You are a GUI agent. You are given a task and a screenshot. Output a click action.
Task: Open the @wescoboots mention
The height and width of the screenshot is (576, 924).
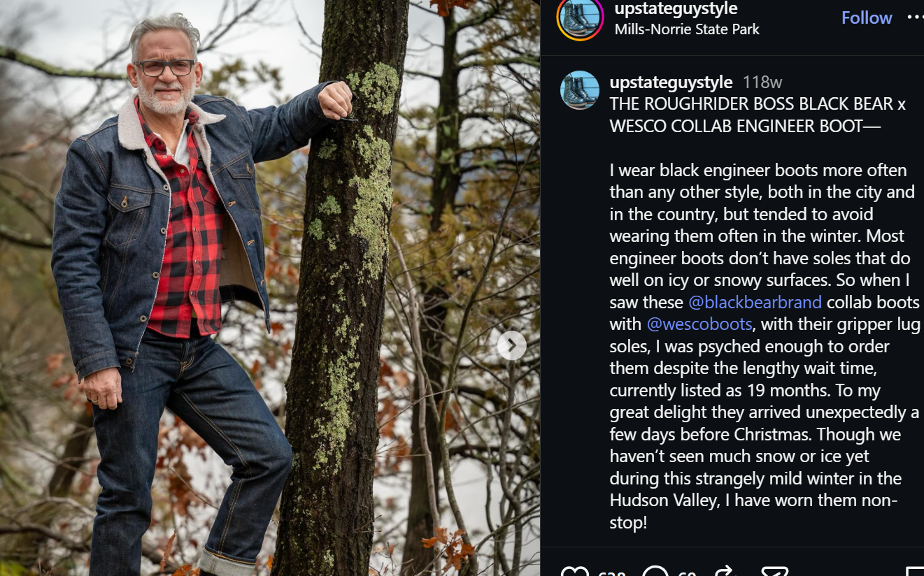click(699, 324)
